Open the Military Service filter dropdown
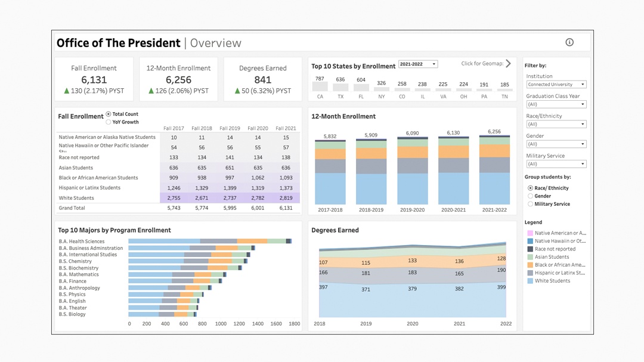644x362 pixels. pyautogui.click(x=556, y=164)
